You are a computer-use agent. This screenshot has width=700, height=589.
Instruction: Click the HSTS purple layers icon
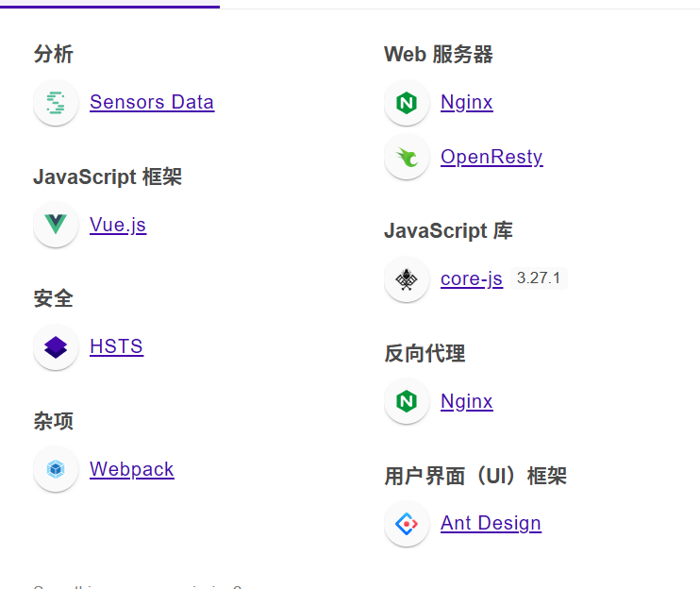(56, 347)
